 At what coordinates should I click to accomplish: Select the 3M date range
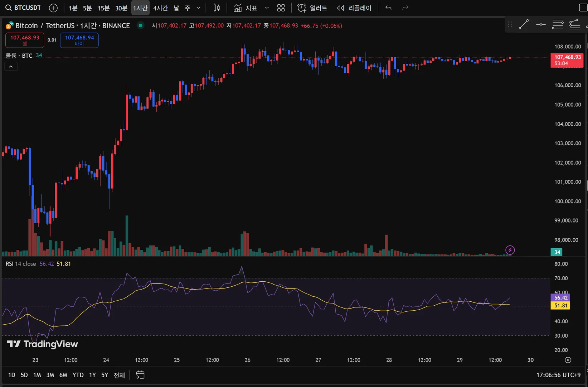(x=50, y=375)
